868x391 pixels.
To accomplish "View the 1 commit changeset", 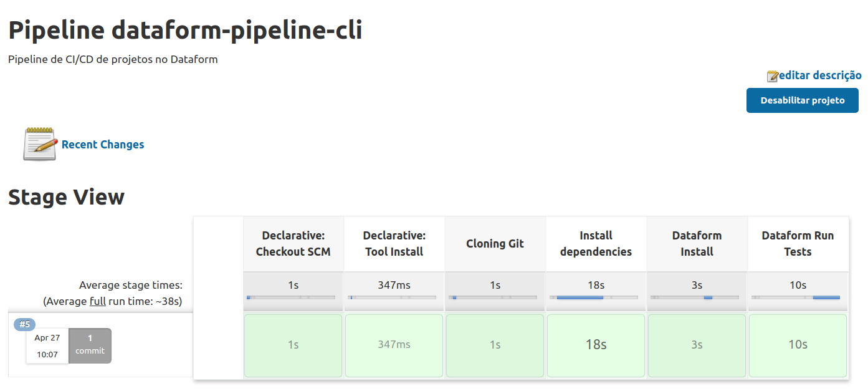I will [90, 345].
